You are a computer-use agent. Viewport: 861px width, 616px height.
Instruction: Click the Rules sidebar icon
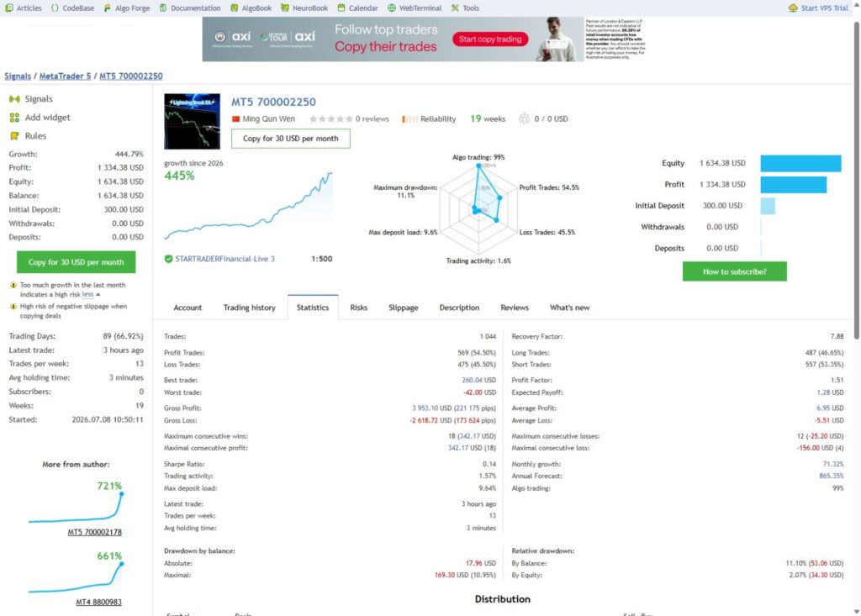(14, 135)
